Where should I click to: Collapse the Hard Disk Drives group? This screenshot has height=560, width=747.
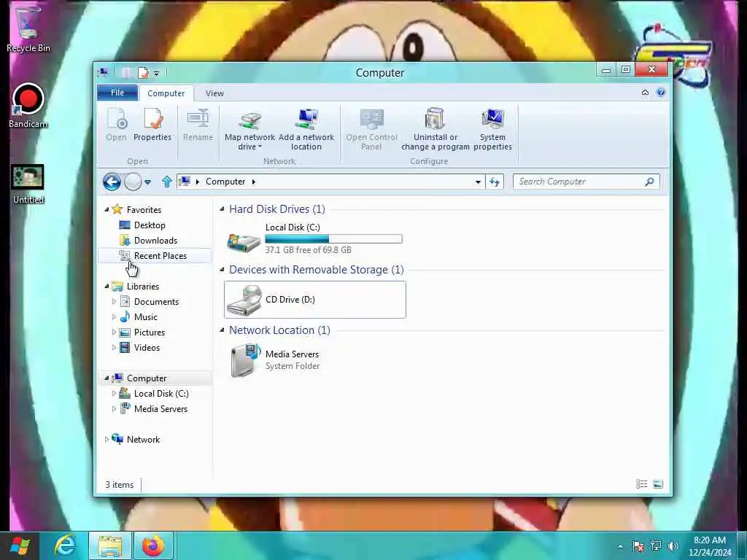point(222,209)
